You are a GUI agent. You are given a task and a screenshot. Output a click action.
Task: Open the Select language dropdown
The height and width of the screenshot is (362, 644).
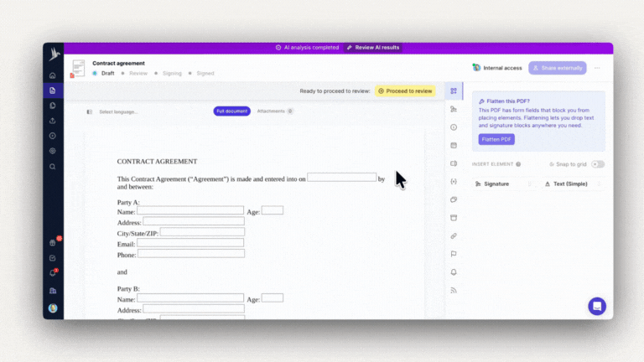118,111
